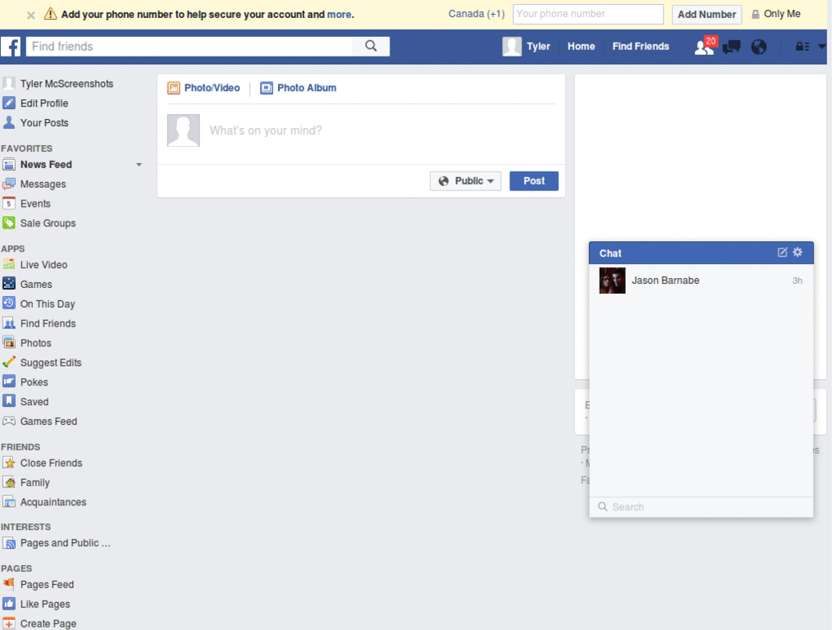The image size is (840, 630).
Task: Open the notifications globe icon
Action: [759, 47]
